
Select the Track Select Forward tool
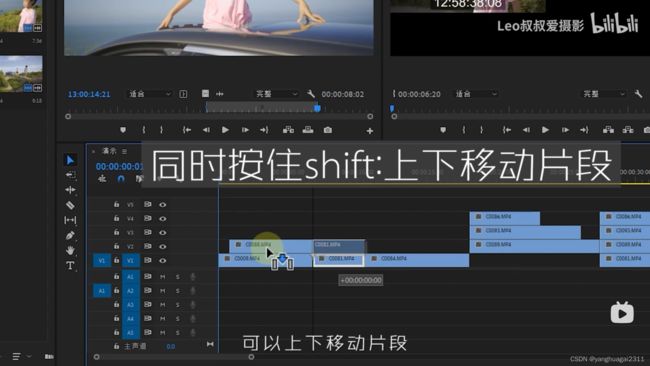70,175
